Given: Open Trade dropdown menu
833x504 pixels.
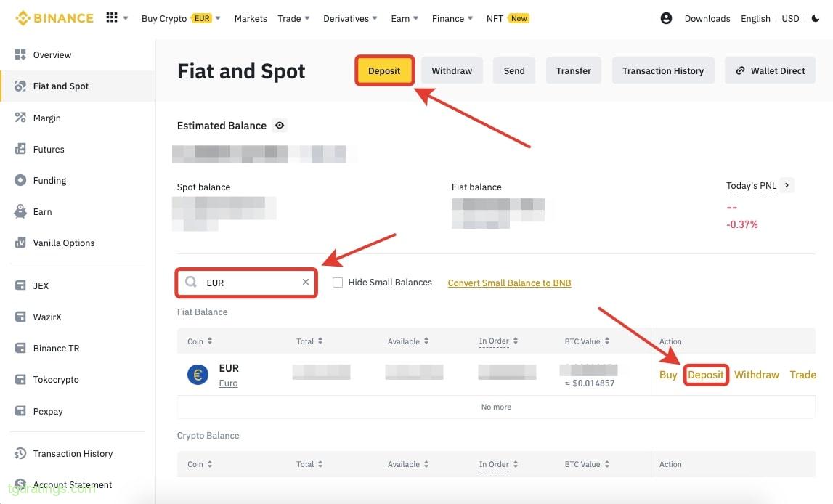Looking at the screenshot, I should pyautogui.click(x=294, y=18).
